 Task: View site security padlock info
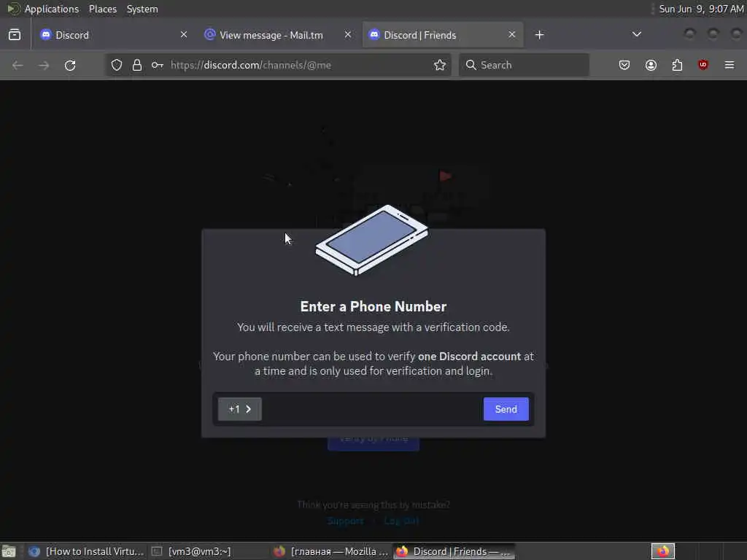(137, 65)
